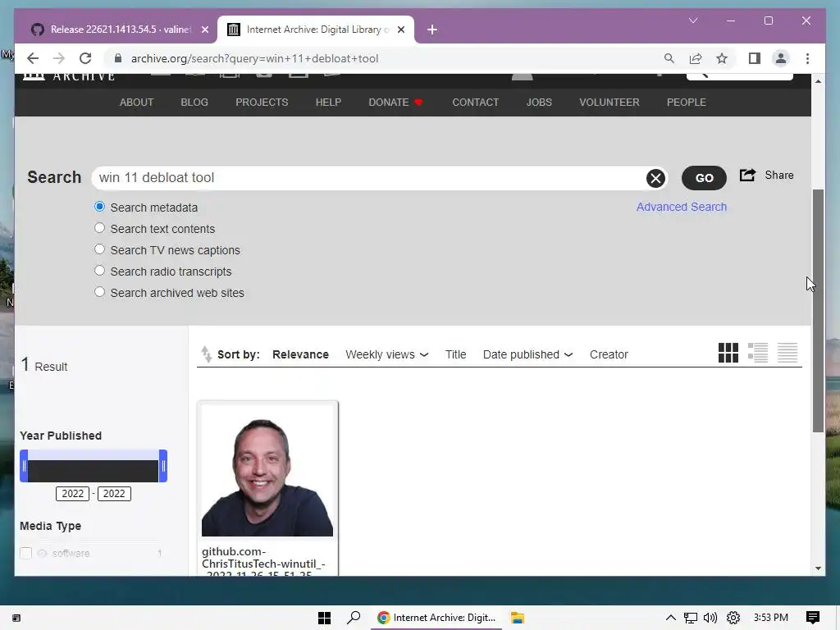Open the JOBS page

pyautogui.click(x=539, y=103)
